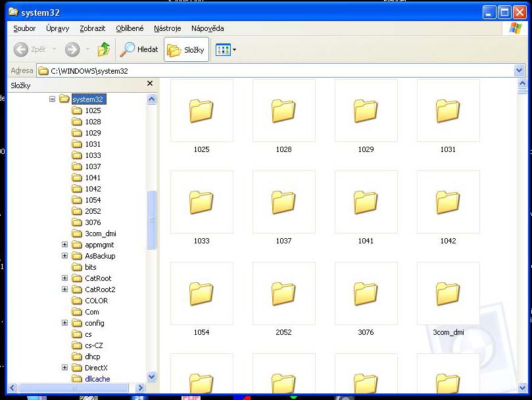Select the 3com_dmi folder in main pane
Viewport: 532px width, 400px height.
click(x=448, y=295)
